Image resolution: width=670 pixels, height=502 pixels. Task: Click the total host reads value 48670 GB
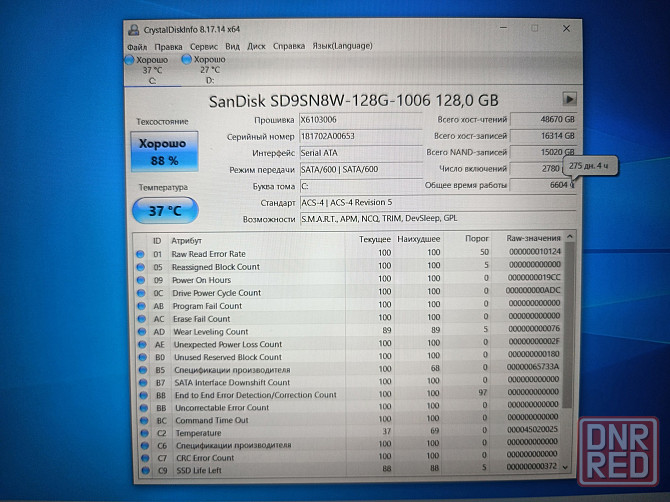click(543, 120)
